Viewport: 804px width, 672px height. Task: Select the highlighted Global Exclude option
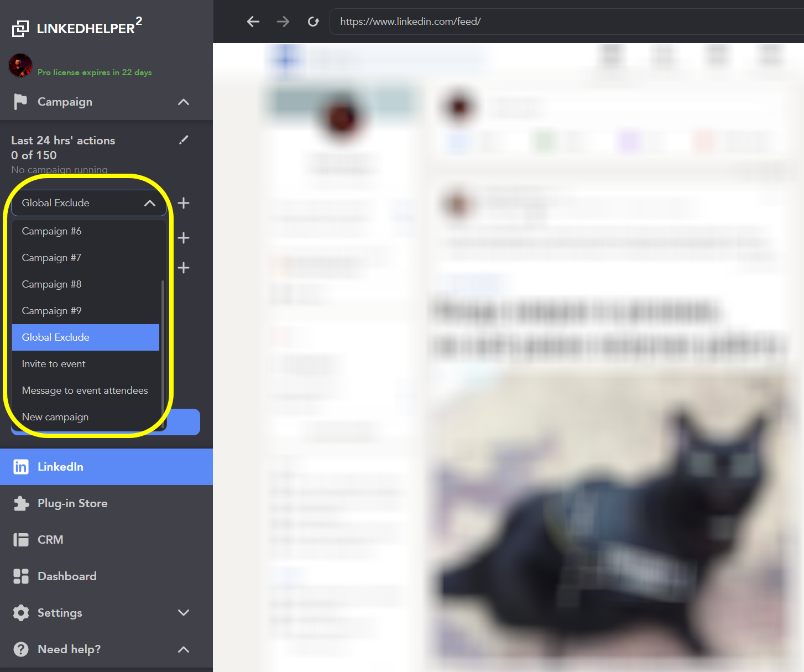(x=86, y=337)
